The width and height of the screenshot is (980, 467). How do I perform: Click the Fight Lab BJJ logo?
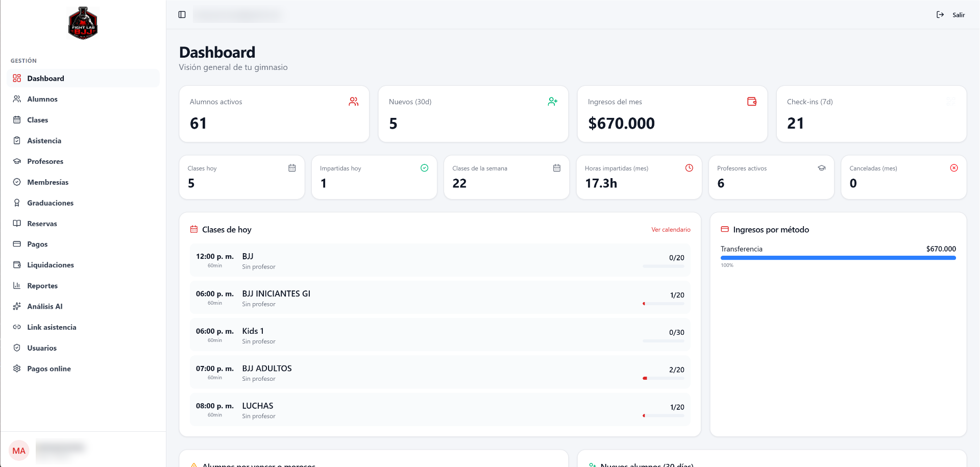pyautogui.click(x=83, y=23)
